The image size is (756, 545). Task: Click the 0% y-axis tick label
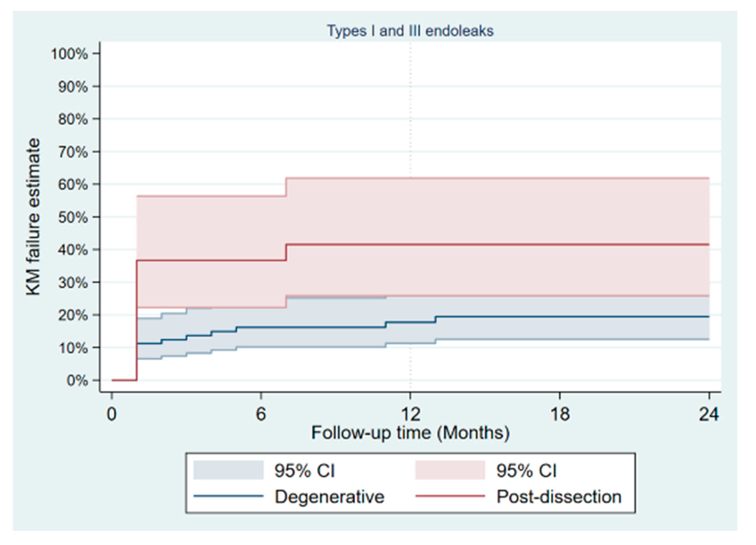(x=77, y=381)
